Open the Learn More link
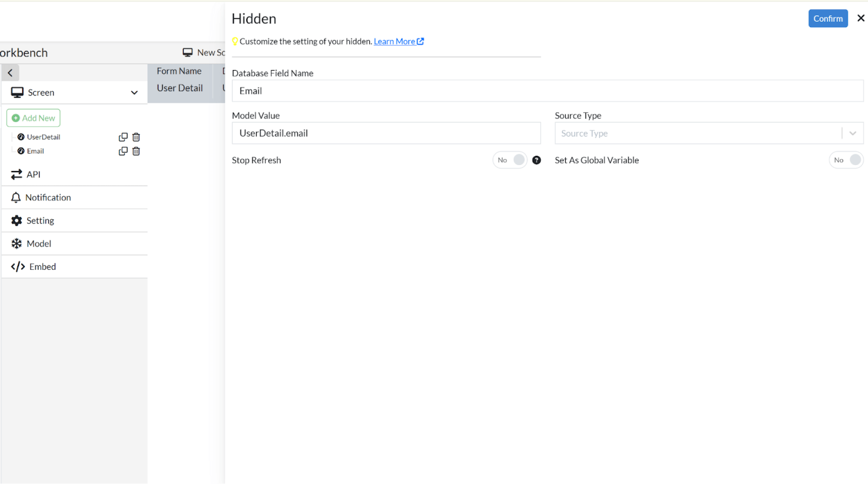Image resolution: width=868 pixels, height=484 pixels. (x=395, y=41)
